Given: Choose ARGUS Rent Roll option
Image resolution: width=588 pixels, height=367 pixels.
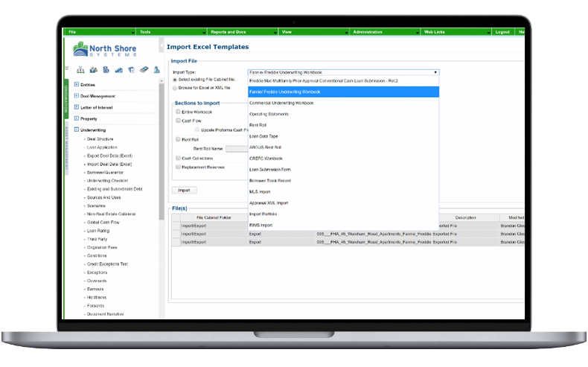Looking at the screenshot, I should point(344,147).
